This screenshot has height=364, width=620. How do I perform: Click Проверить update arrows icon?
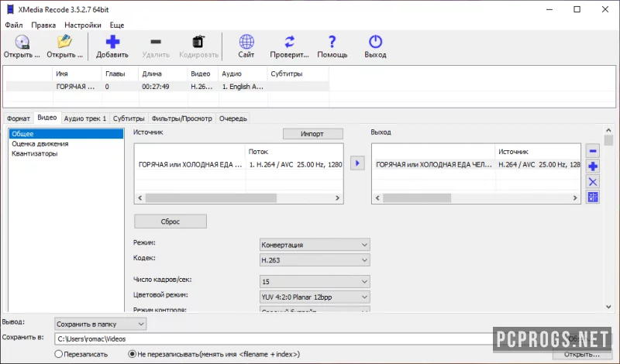pyautogui.click(x=289, y=42)
